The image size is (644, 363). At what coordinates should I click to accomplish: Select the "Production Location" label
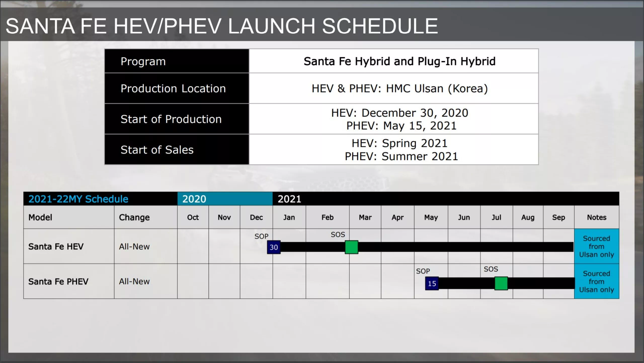pos(173,89)
